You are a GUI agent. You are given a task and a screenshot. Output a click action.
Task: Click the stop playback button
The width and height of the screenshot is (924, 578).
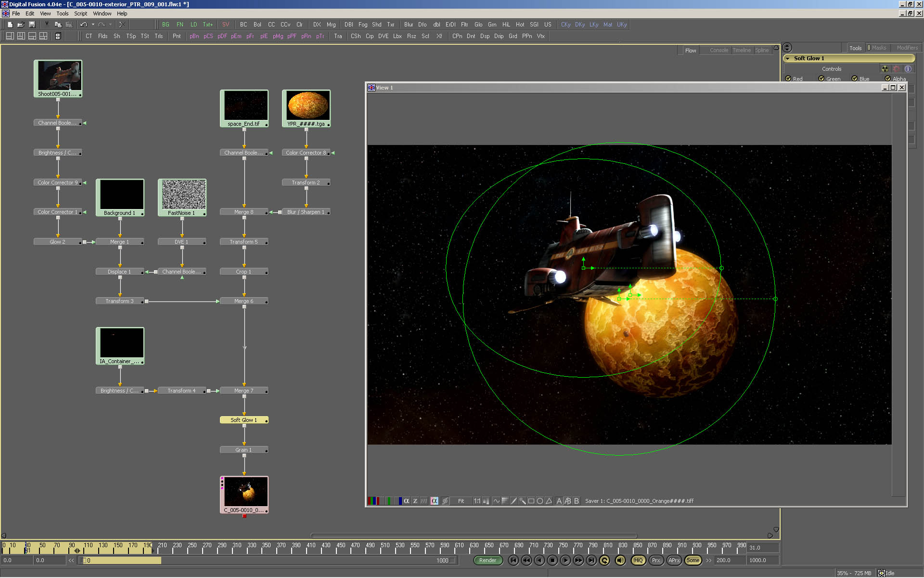click(552, 560)
